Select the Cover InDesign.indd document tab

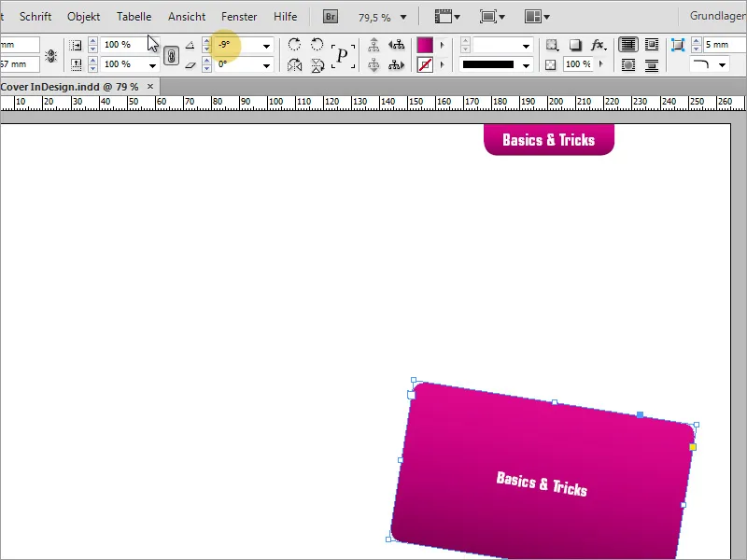coord(69,87)
